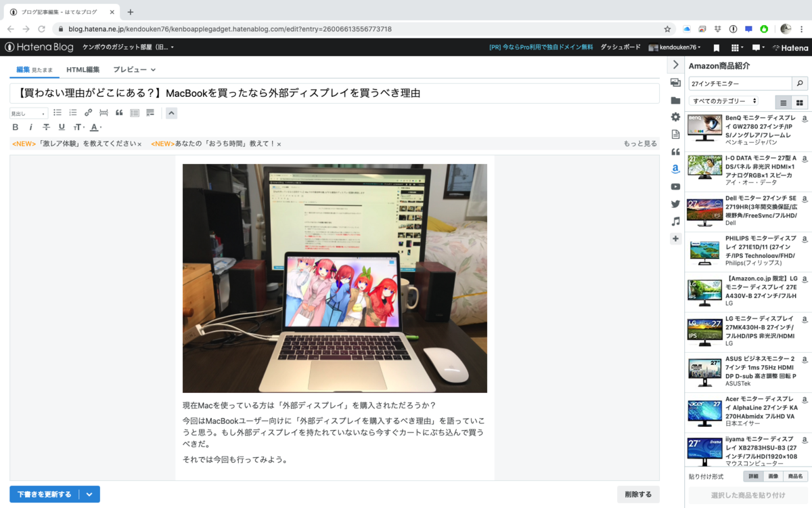This screenshot has width=812, height=508.
Task: Switch to the 編集 見たまま tab
Action: [x=34, y=69]
